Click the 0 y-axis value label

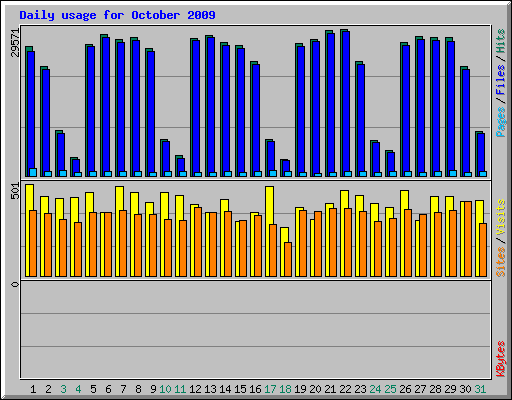(x=15, y=284)
